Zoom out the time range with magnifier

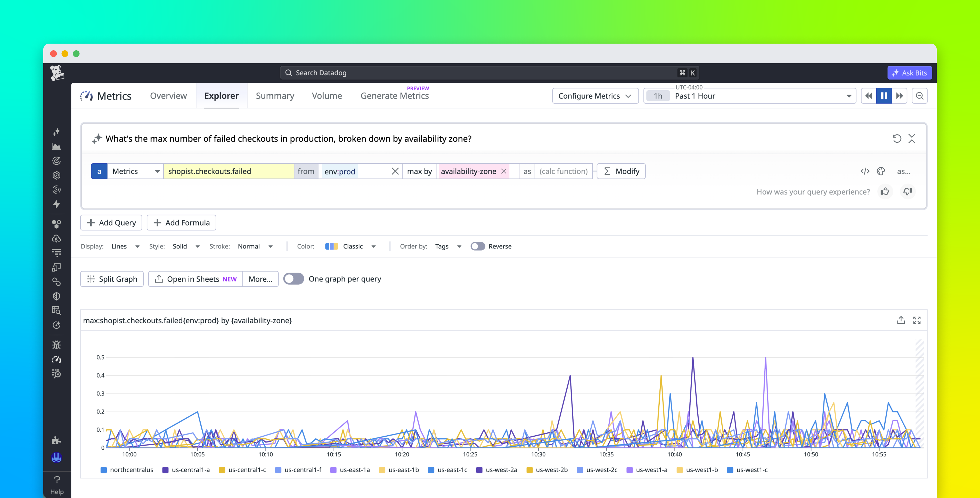[x=919, y=96]
